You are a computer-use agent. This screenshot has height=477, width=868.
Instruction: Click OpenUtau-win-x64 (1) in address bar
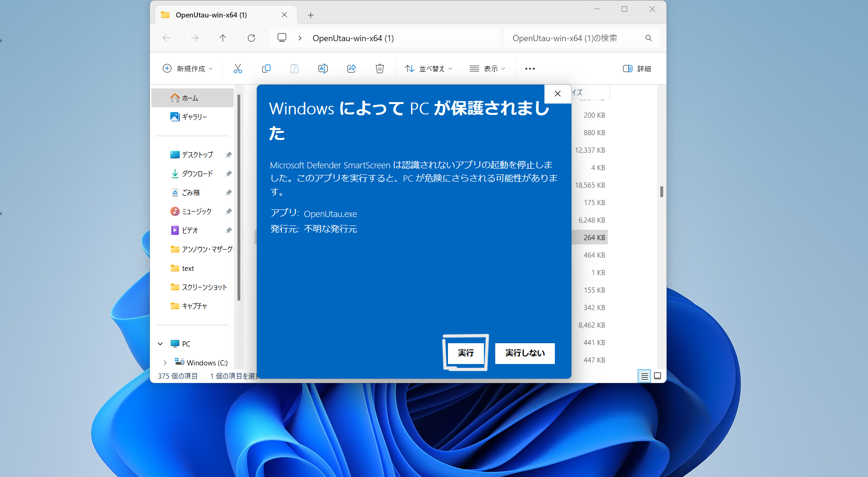tap(353, 38)
